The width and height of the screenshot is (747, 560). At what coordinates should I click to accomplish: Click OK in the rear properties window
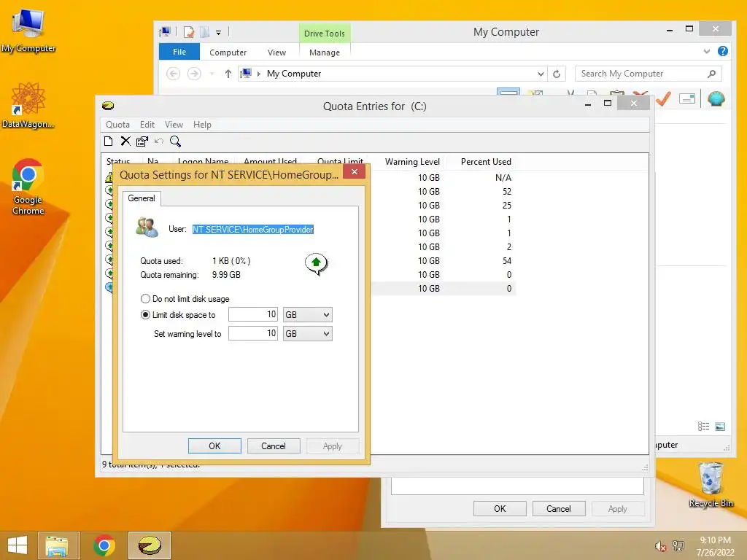[x=500, y=508]
